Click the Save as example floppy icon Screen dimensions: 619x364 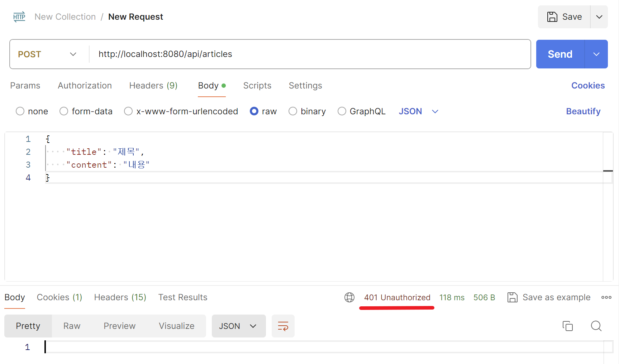(513, 297)
